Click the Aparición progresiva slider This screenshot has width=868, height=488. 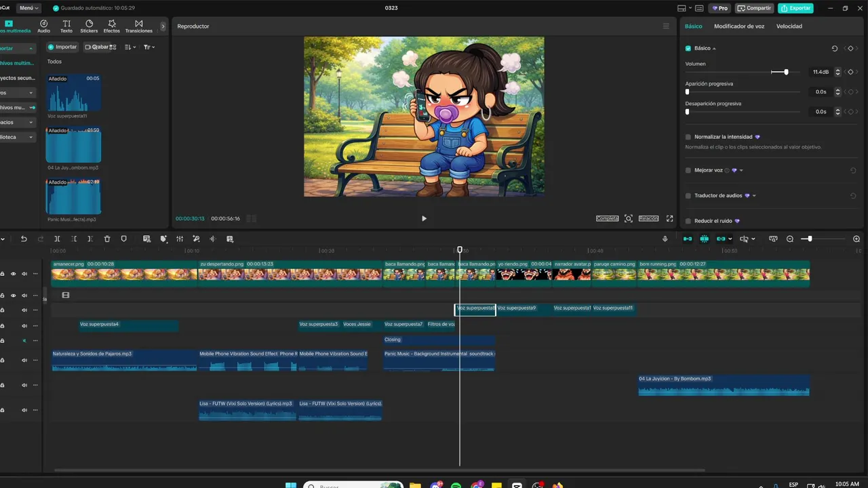tap(743, 91)
